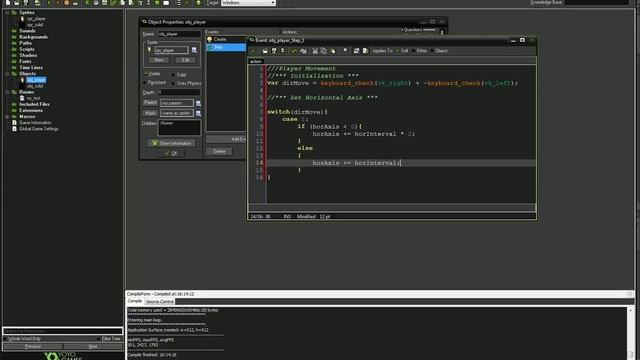Toggle the Visible checkbox for obj_player
The height and width of the screenshot is (360, 640).
point(145,73)
